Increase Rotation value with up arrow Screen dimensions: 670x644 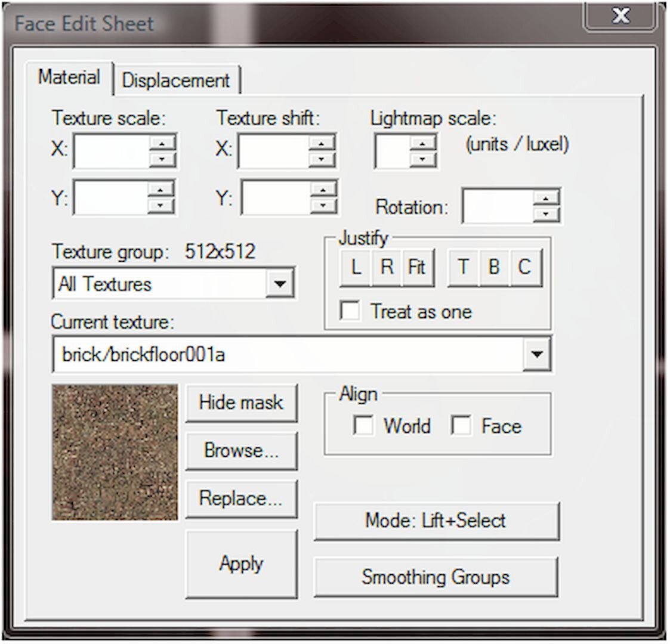(546, 198)
